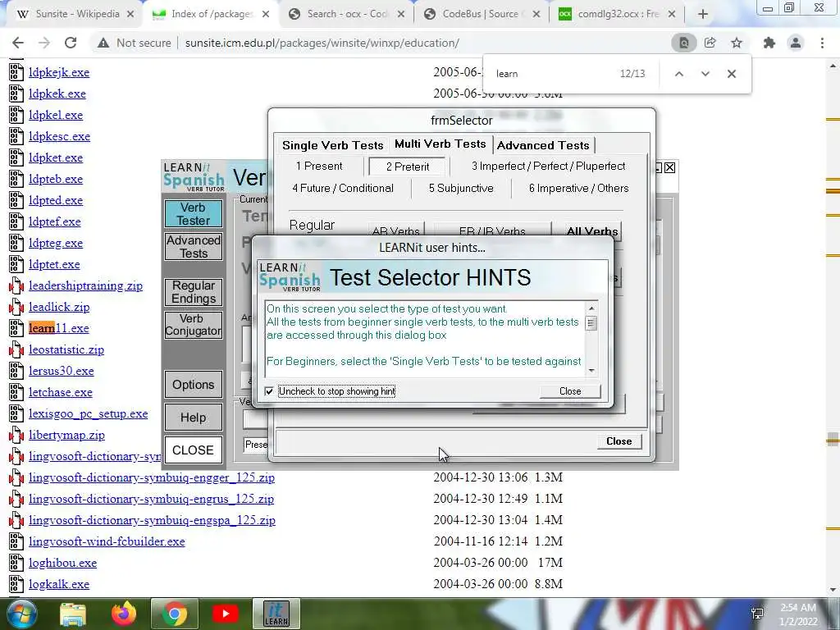Bookmark this page with star icon
Viewport: 840px width, 630px height.
click(x=737, y=43)
